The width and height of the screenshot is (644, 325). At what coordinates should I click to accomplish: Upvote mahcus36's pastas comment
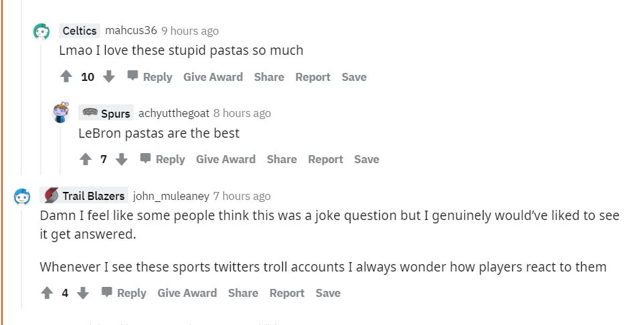point(66,77)
